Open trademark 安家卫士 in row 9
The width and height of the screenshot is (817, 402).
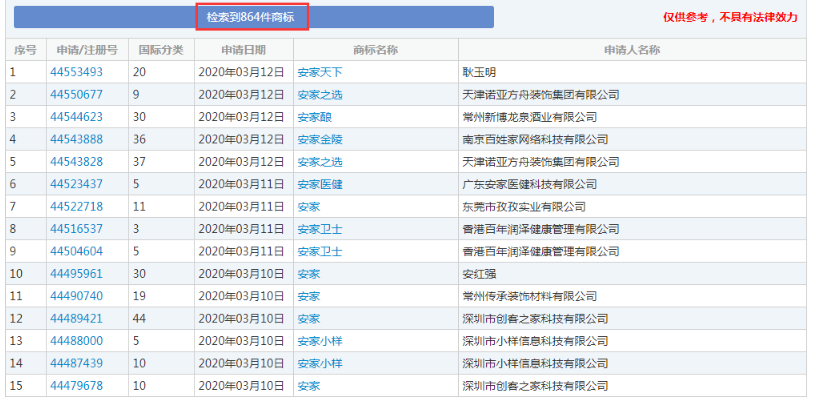tap(320, 252)
